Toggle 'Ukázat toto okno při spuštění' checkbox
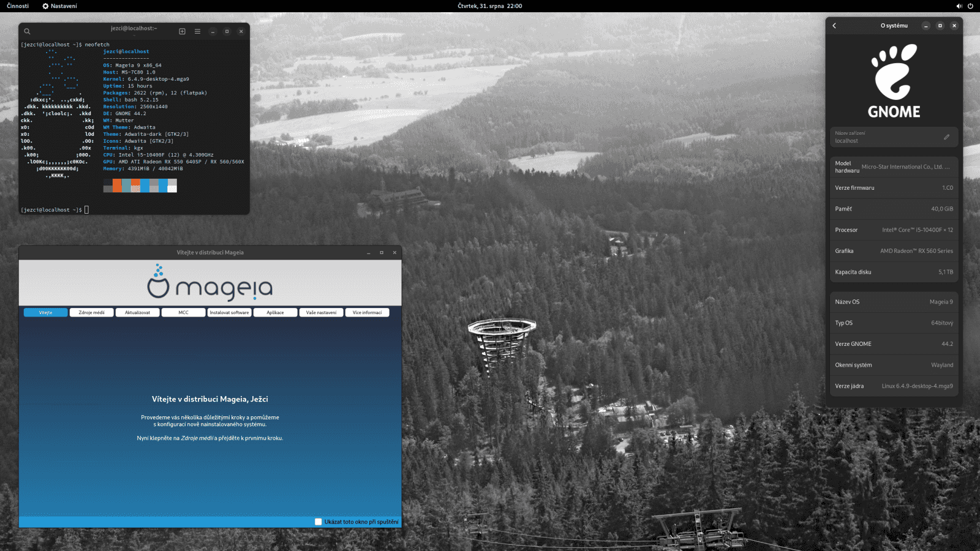 click(x=318, y=522)
